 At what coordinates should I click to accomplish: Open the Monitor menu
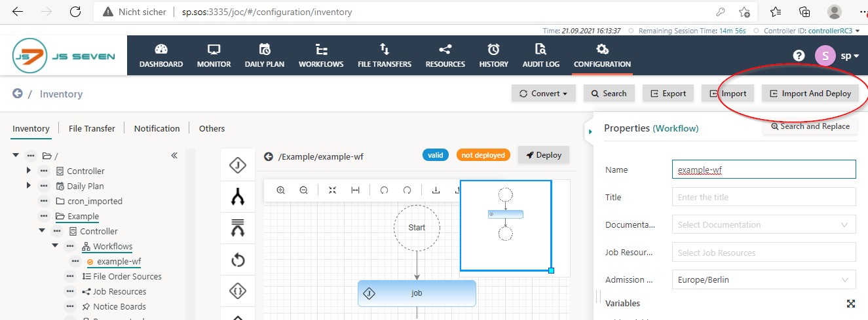click(214, 56)
